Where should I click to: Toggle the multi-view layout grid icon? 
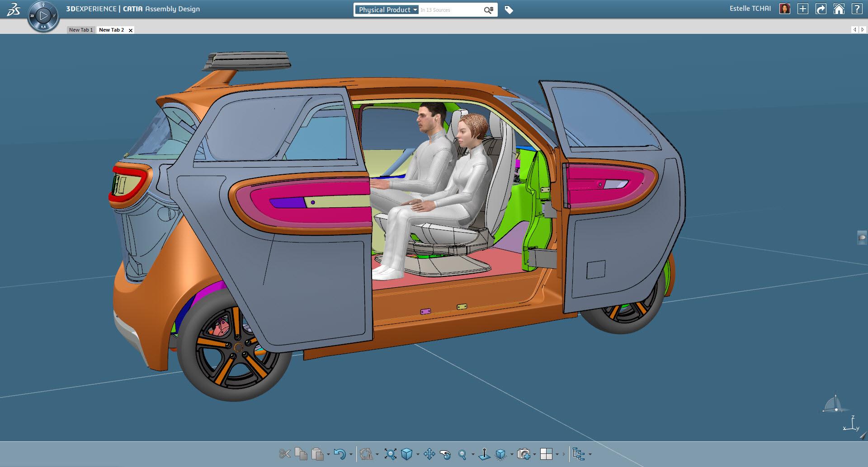546,454
